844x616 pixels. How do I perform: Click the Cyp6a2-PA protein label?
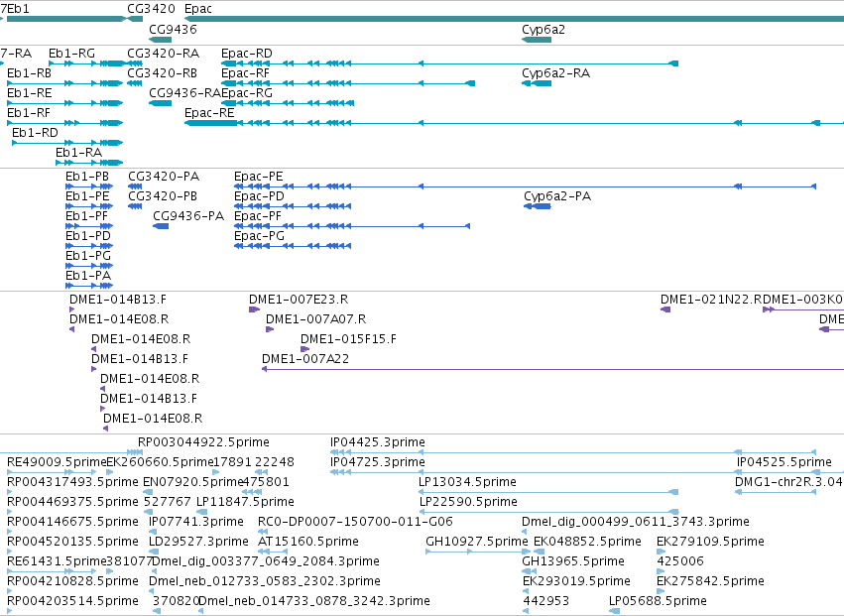(x=557, y=196)
